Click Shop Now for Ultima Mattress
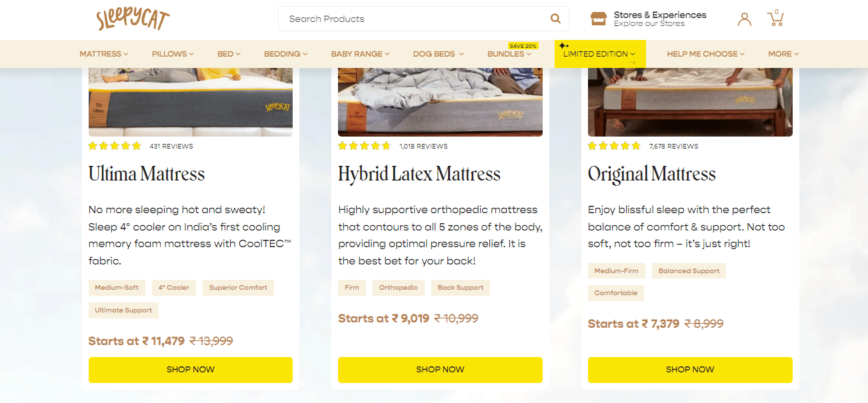 (x=191, y=370)
